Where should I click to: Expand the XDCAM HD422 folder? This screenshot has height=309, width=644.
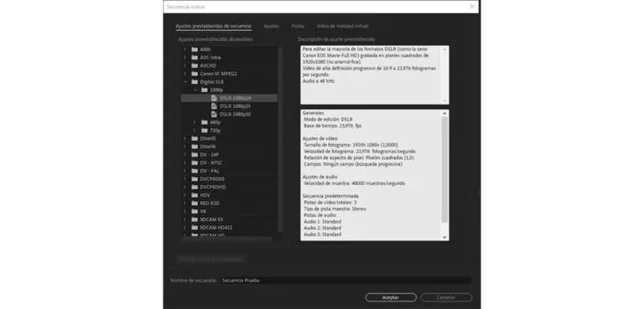click(x=184, y=227)
